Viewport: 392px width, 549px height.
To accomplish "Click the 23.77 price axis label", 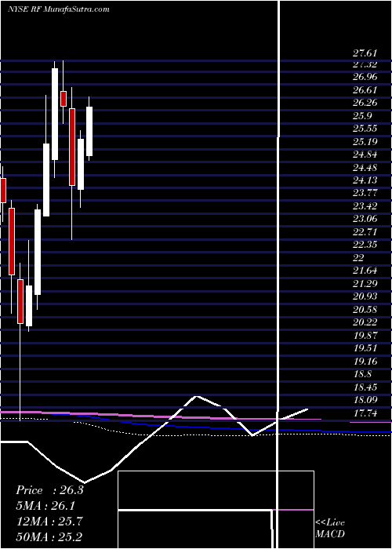I will (x=365, y=193).
